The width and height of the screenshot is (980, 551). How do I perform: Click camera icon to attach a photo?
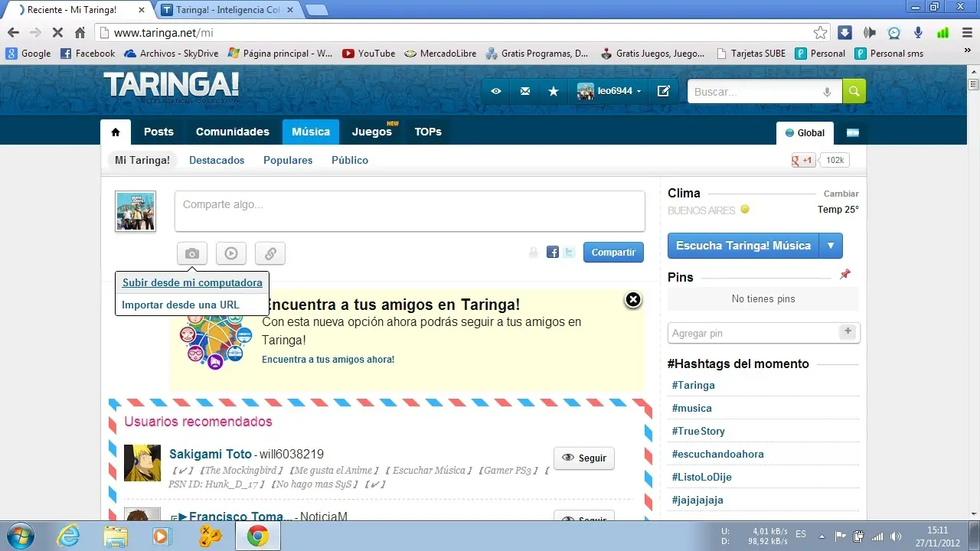192,253
